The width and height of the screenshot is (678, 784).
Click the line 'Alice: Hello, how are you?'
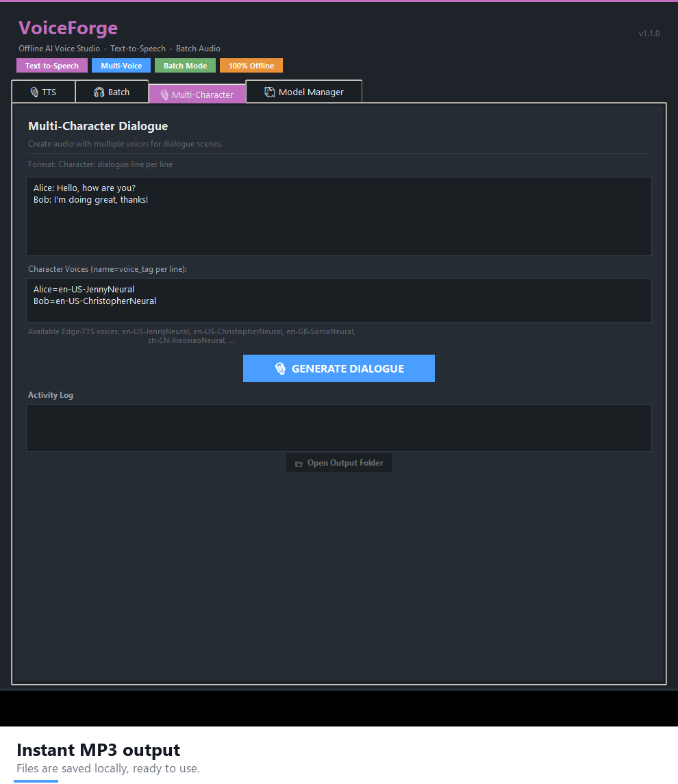click(x=84, y=188)
